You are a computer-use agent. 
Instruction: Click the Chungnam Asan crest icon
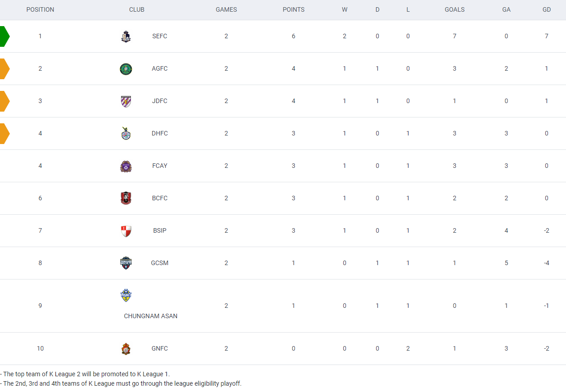[126, 295]
